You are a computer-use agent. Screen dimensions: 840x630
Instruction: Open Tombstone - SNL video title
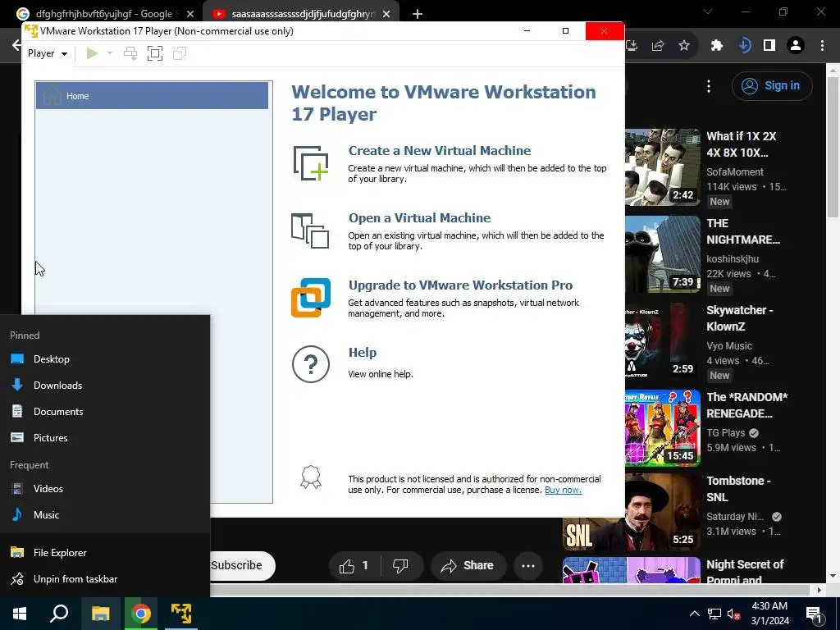(738, 489)
